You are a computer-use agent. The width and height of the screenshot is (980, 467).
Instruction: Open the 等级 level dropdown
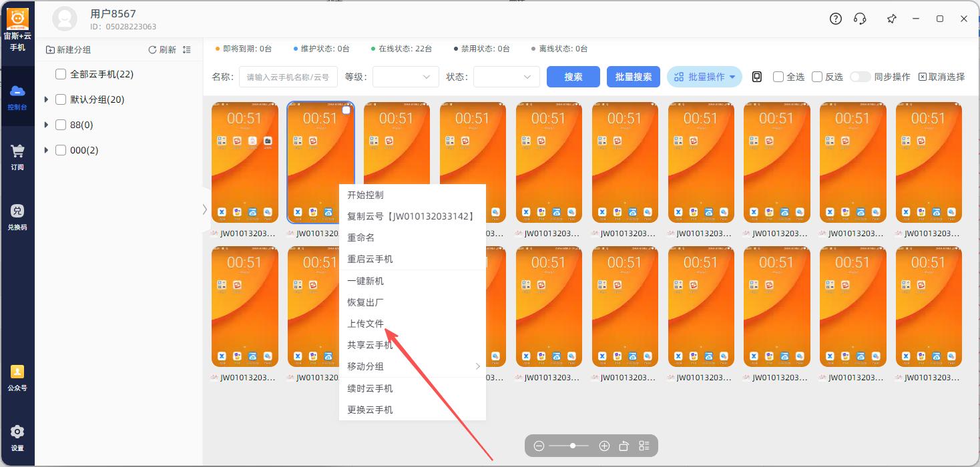[x=406, y=77]
